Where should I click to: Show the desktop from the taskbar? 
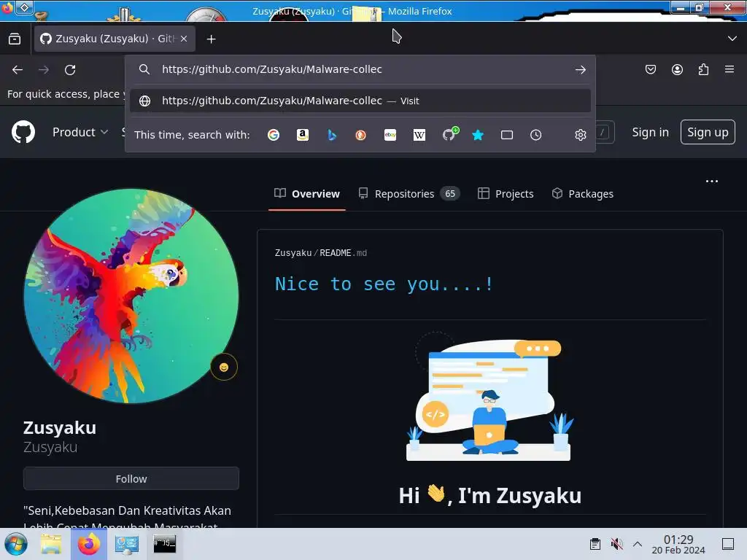click(728, 544)
